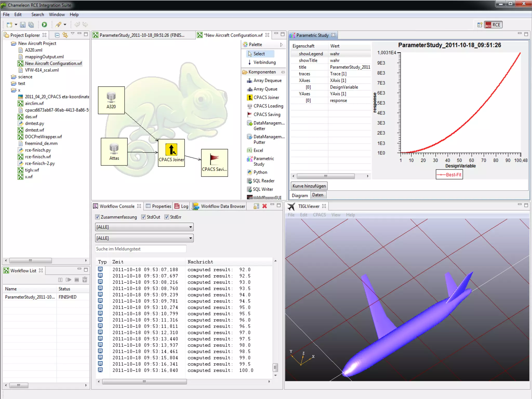Select the DataManagement Getter component
The width and height of the screenshot is (532, 399).
coord(265,126)
